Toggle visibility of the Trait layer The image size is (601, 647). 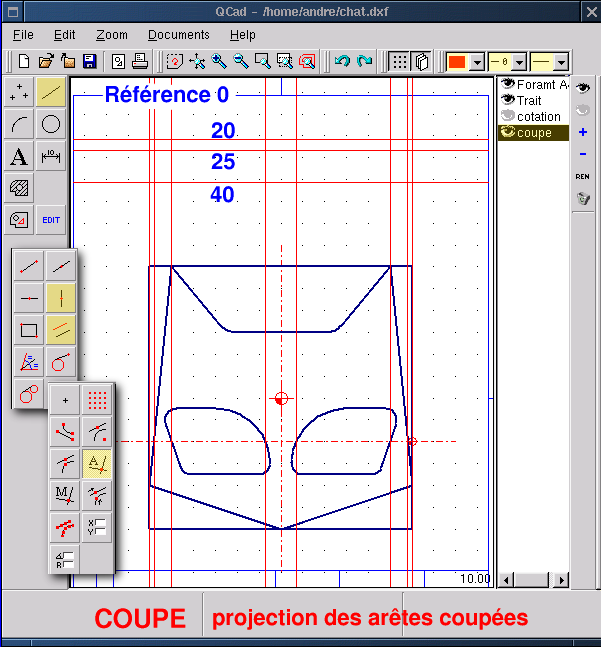(507, 100)
